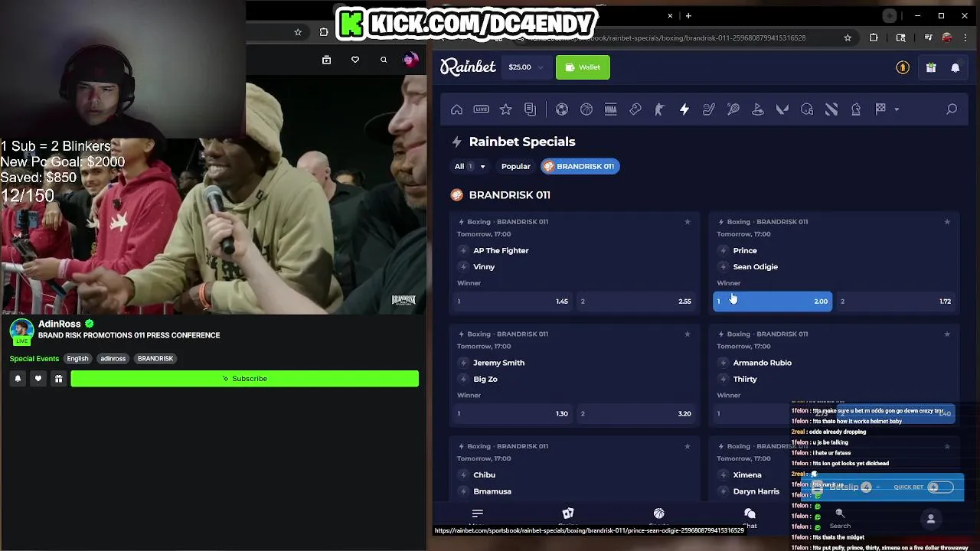Screen dimensions: 980x551
Task: Click the English language tag
Action: [x=77, y=358]
